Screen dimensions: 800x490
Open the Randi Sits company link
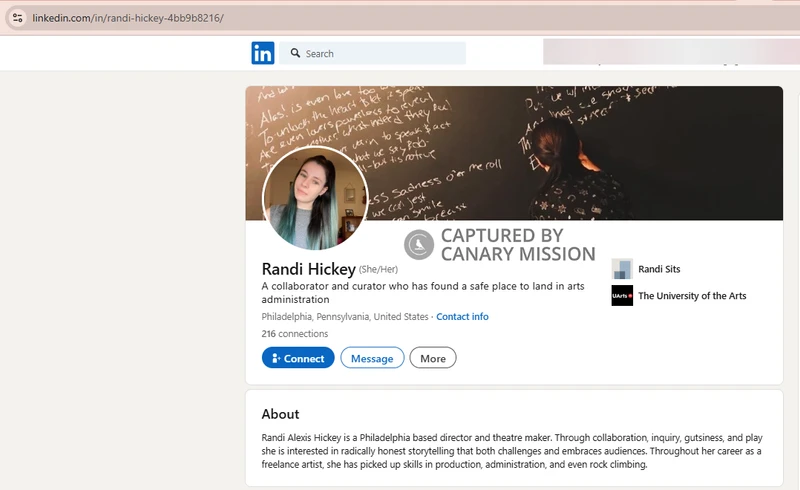(659, 269)
